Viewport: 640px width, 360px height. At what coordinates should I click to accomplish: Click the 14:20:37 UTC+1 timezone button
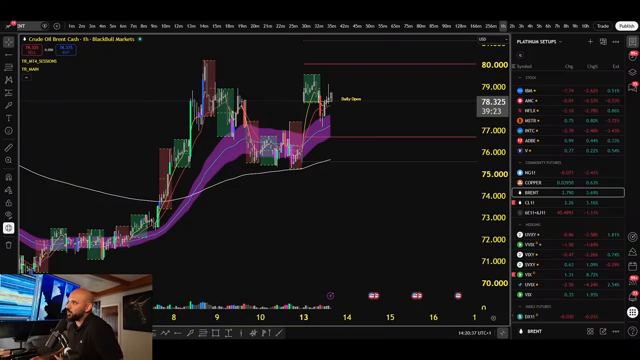click(x=474, y=333)
